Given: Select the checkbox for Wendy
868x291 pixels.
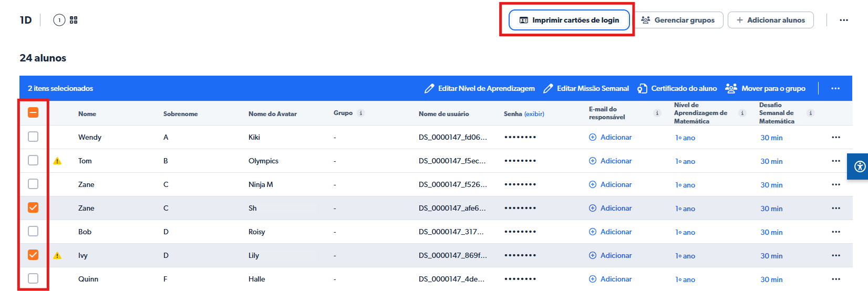Looking at the screenshot, I should [33, 137].
